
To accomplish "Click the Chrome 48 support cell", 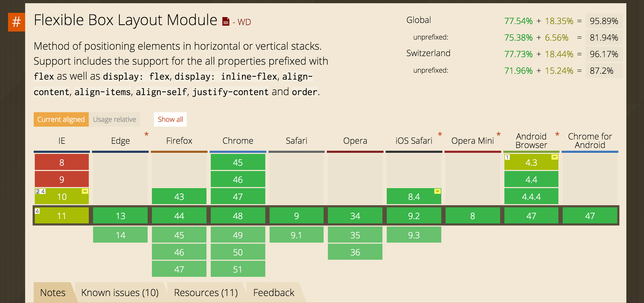I will 238,216.
